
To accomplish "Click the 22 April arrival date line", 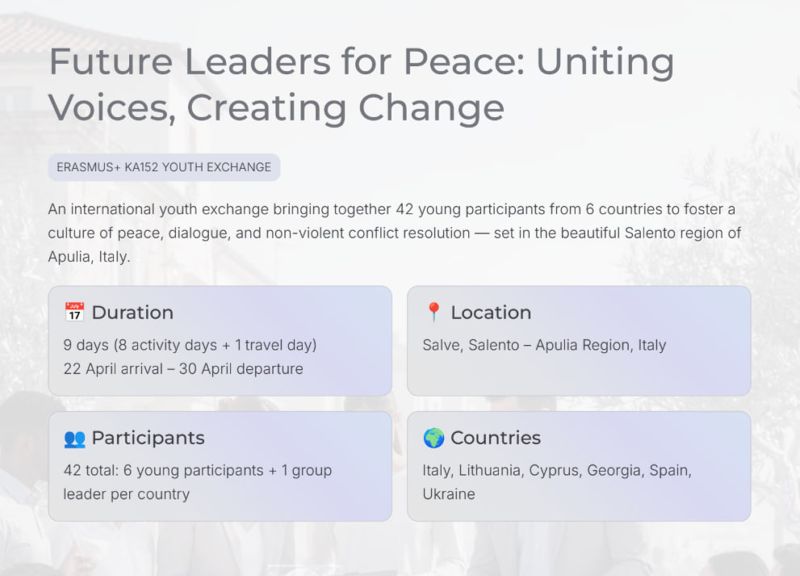I will pos(183,369).
